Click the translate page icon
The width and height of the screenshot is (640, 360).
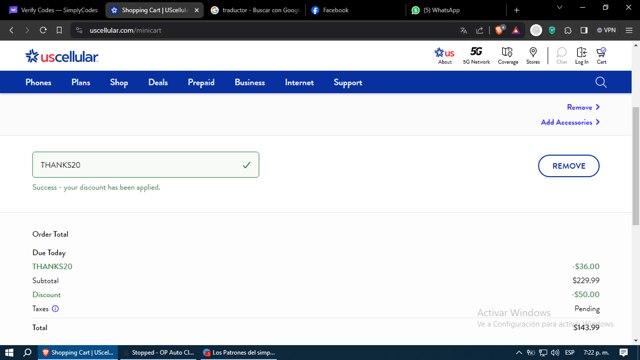(463, 30)
